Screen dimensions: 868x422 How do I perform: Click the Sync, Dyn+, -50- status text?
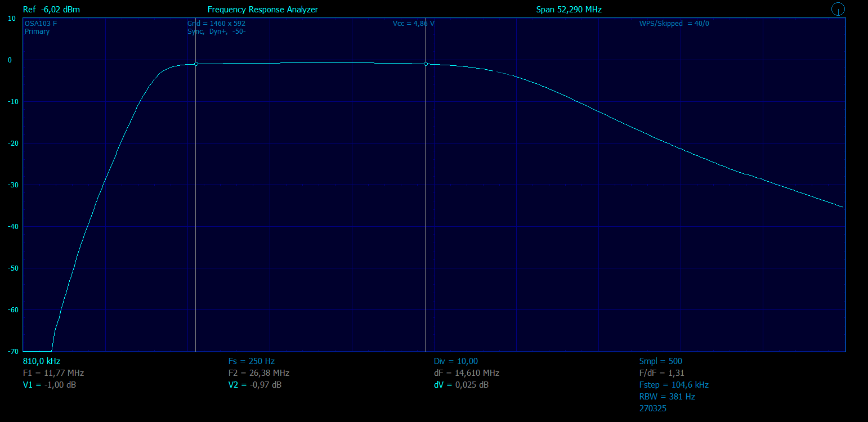click(216, 32)
